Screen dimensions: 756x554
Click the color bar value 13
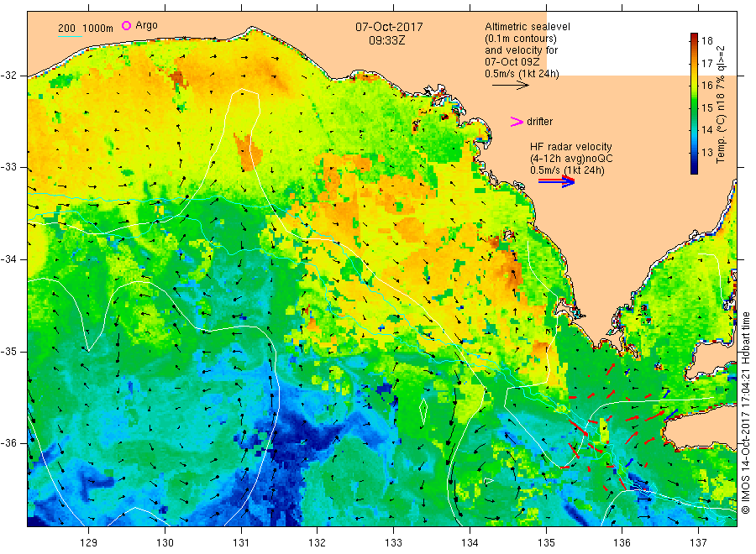tap(706, 153)
